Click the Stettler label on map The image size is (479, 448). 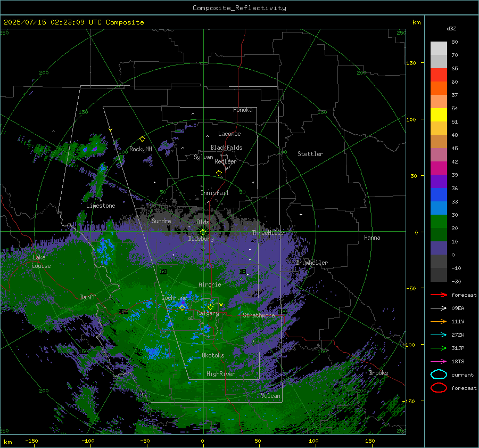(310, 154)
